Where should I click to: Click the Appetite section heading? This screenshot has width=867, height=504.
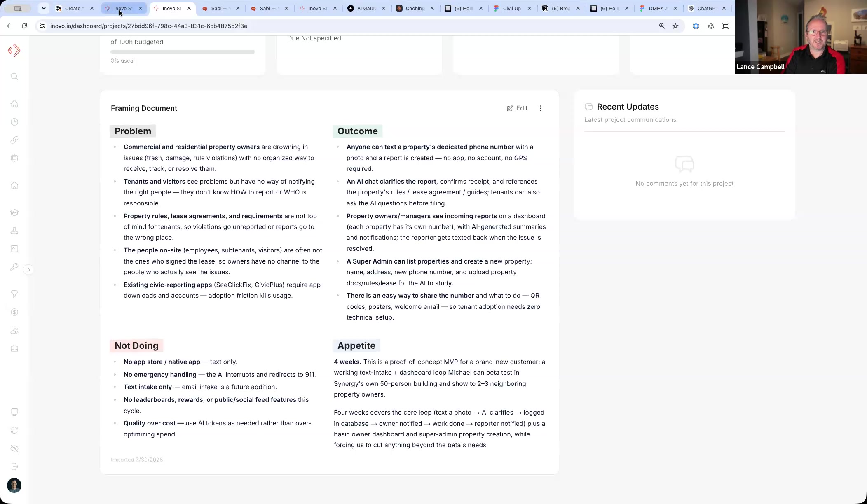(356, 346)
